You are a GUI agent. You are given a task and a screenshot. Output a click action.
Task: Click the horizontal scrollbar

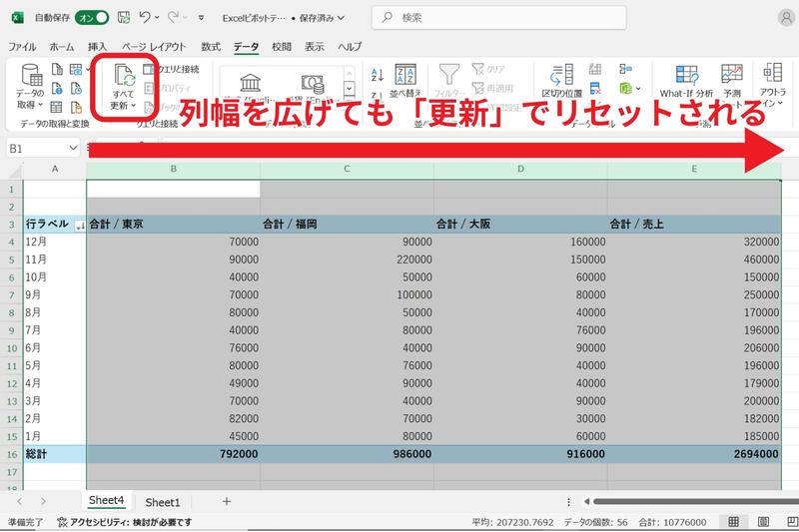tap(695, 501)
